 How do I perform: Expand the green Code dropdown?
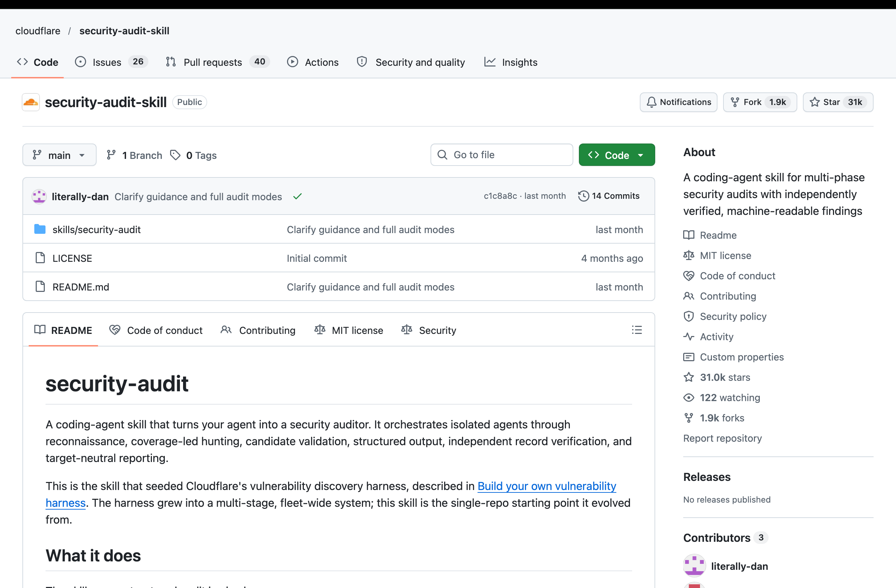(x=617, y=155)
